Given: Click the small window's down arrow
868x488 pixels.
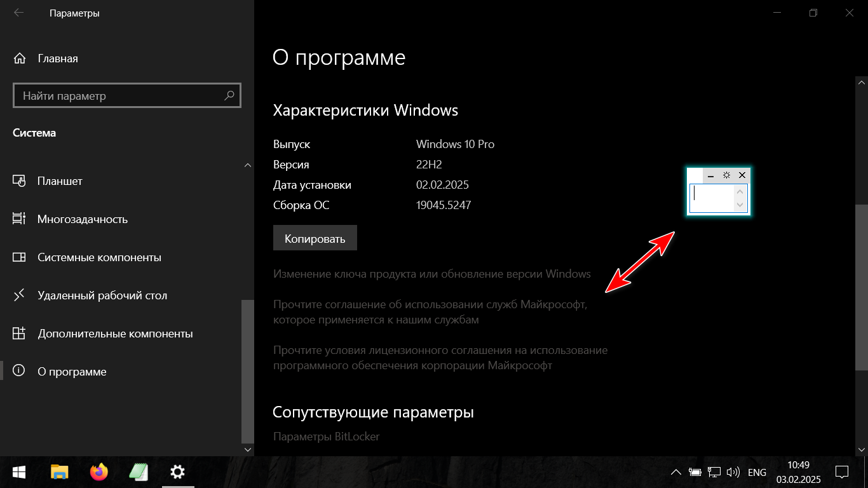Looking at the screenshot, I should [740, 205].
